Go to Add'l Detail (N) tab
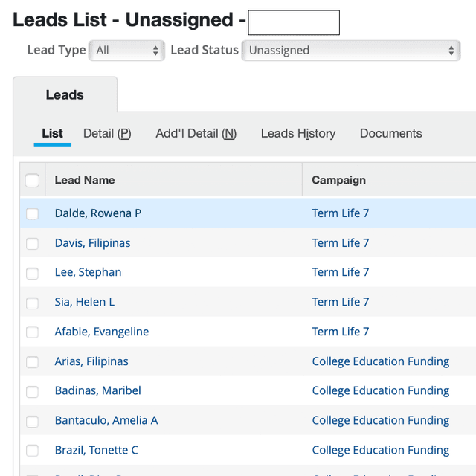The image size is (476, 476). [196, 134]
